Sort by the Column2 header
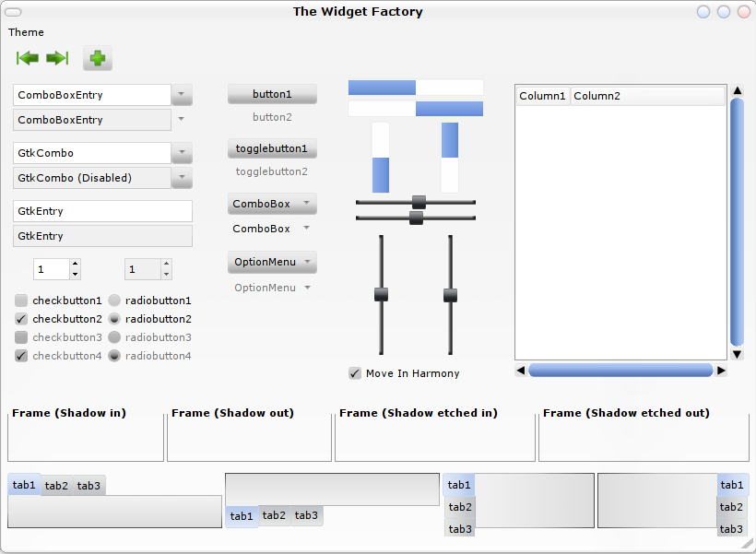 click(x=647, y=96)
